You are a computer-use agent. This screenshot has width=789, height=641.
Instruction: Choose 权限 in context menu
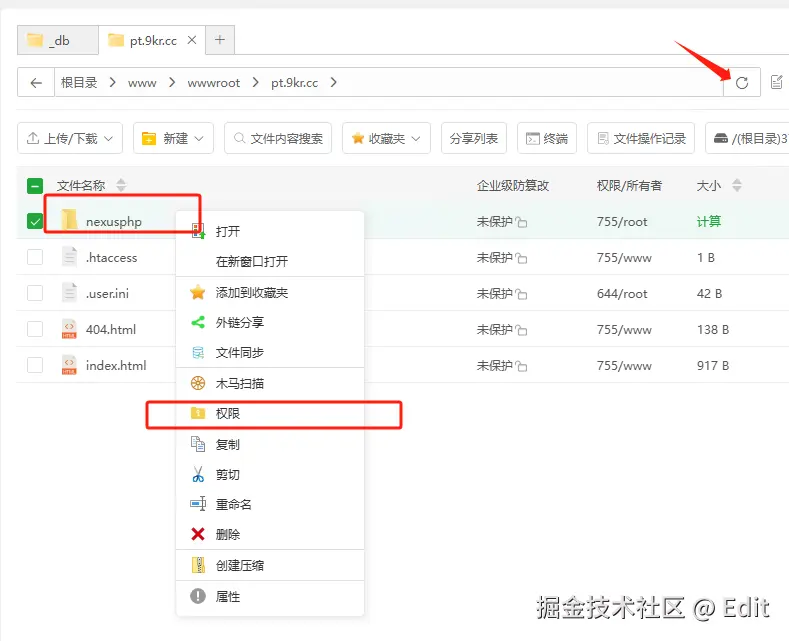point(270,414)
